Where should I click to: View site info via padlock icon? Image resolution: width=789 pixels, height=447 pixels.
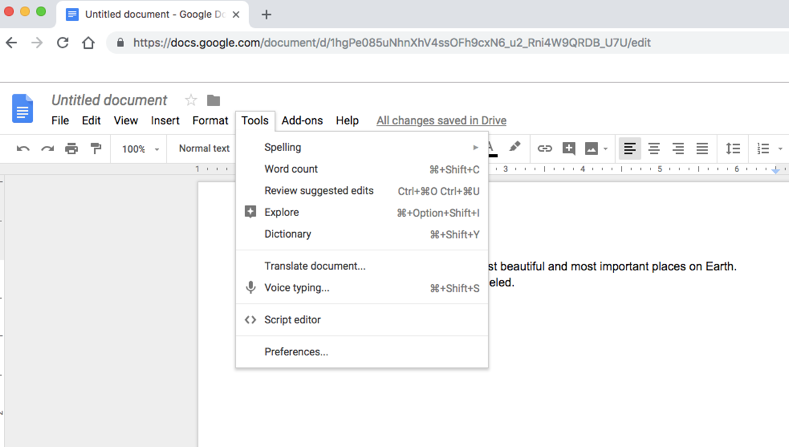[120, 43]
